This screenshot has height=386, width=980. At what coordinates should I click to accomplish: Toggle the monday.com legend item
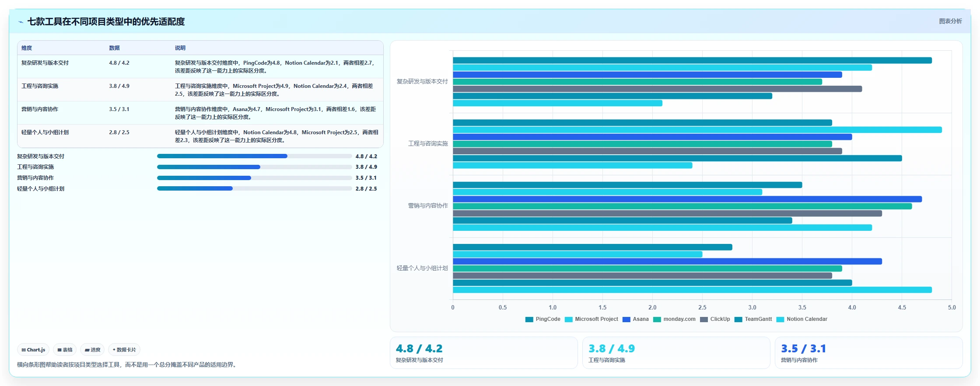click(674, 319)
